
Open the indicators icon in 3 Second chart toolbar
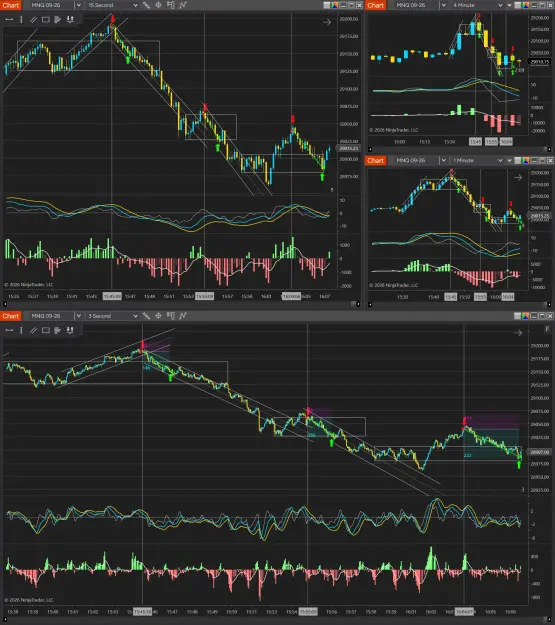tap(183, 316)
